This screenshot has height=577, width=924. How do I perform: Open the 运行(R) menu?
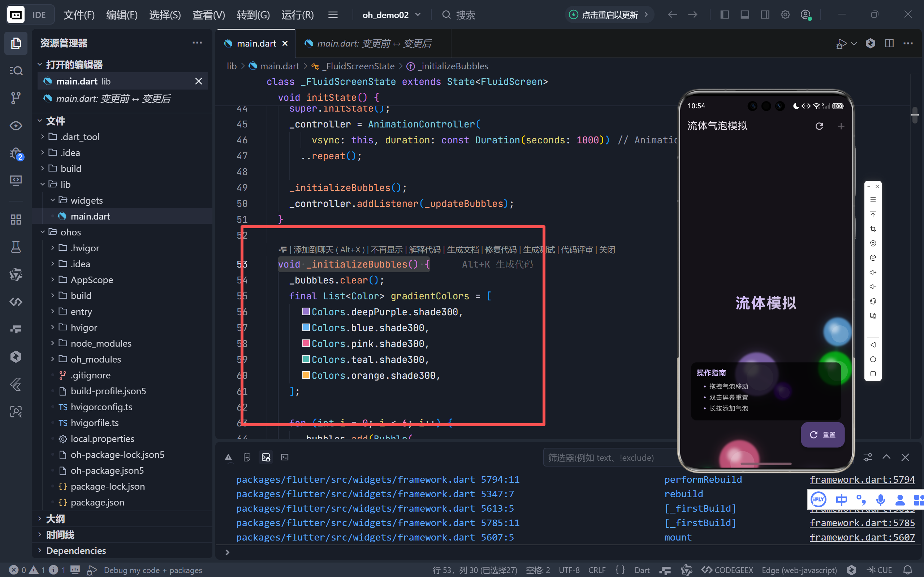coord(297,15)
